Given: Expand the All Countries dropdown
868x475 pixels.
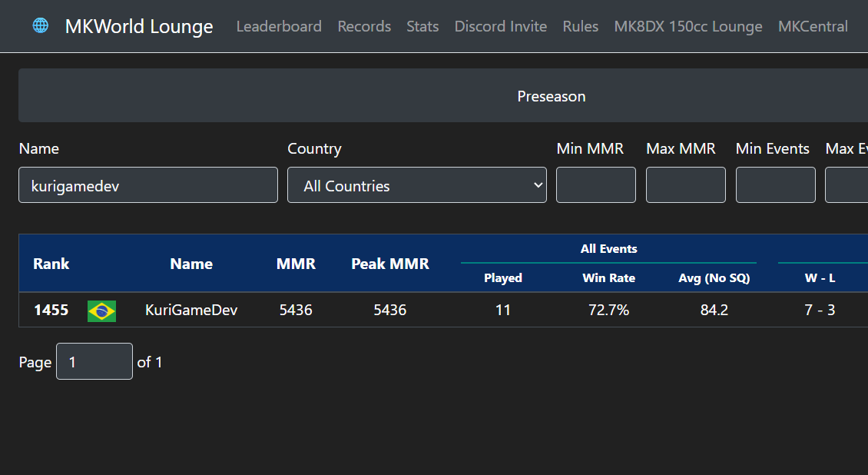Looking at the screenshot, I should pos(417,185).
